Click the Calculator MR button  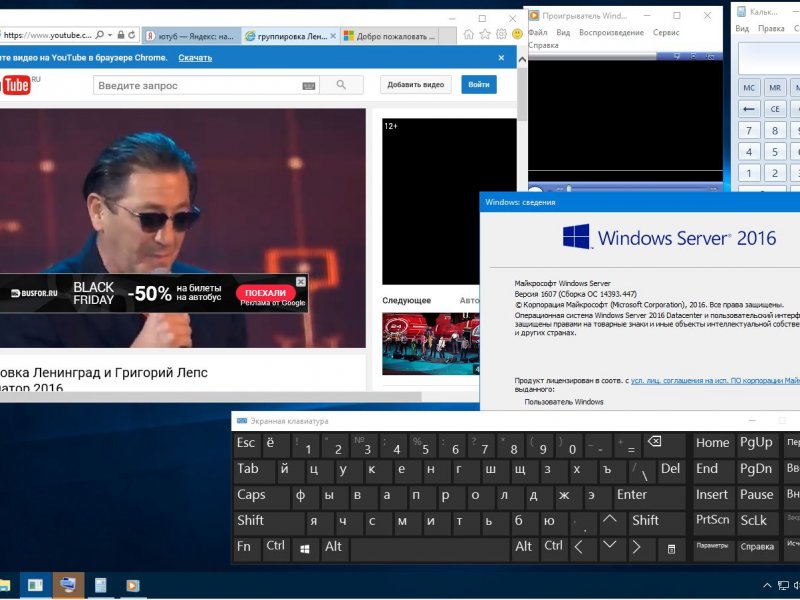click(x=774, y=88)
